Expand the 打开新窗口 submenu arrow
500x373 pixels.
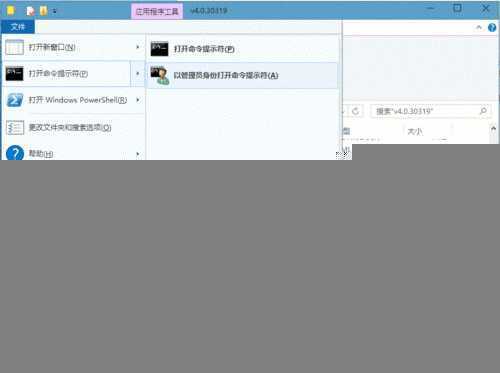[x=138, y=47]
